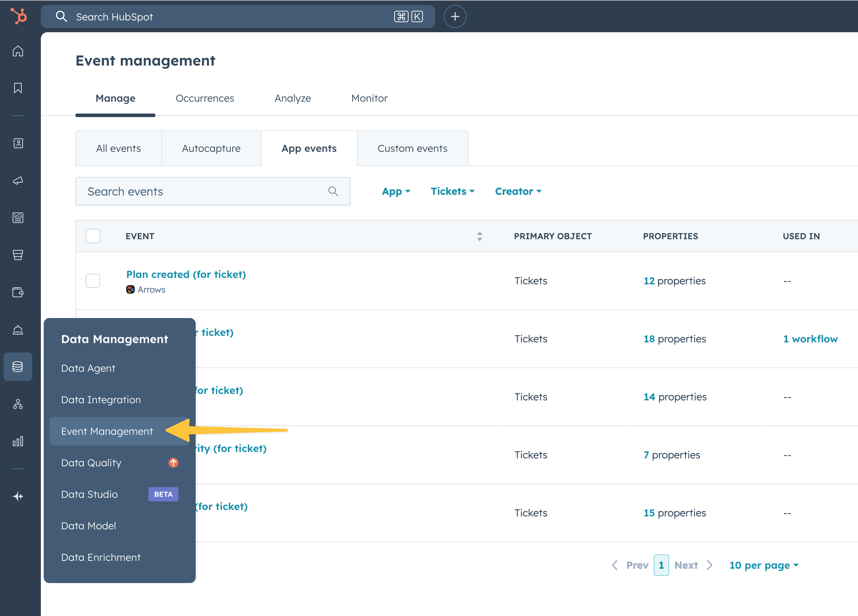The height and width of the screenshot is (616, 858).
Task: Open Plan created (for ticket) event
Action: point(186,274)
